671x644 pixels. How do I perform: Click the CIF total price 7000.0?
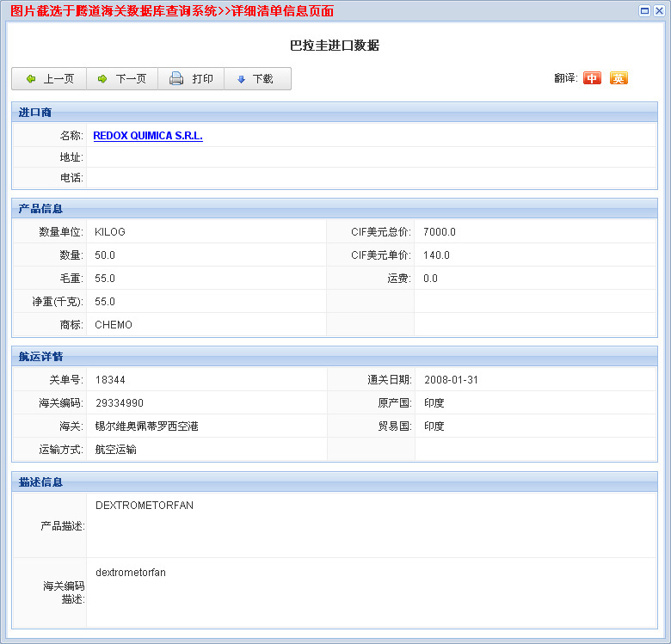tap(440, 232)
